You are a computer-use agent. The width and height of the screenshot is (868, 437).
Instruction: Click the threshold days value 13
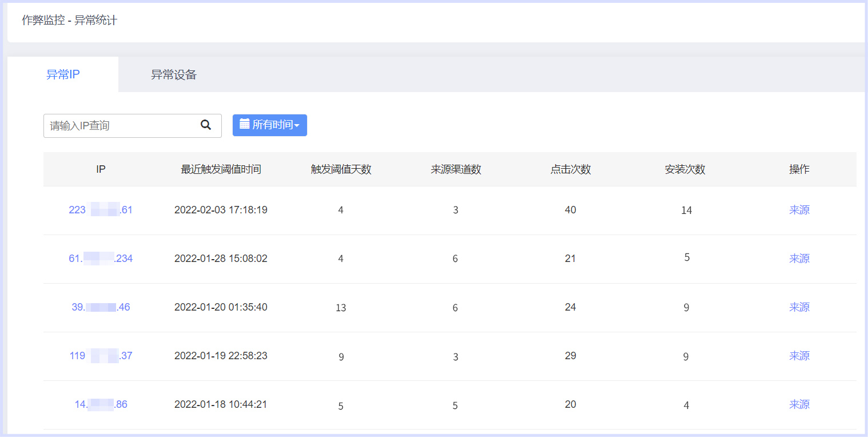[x=341, y=308]
